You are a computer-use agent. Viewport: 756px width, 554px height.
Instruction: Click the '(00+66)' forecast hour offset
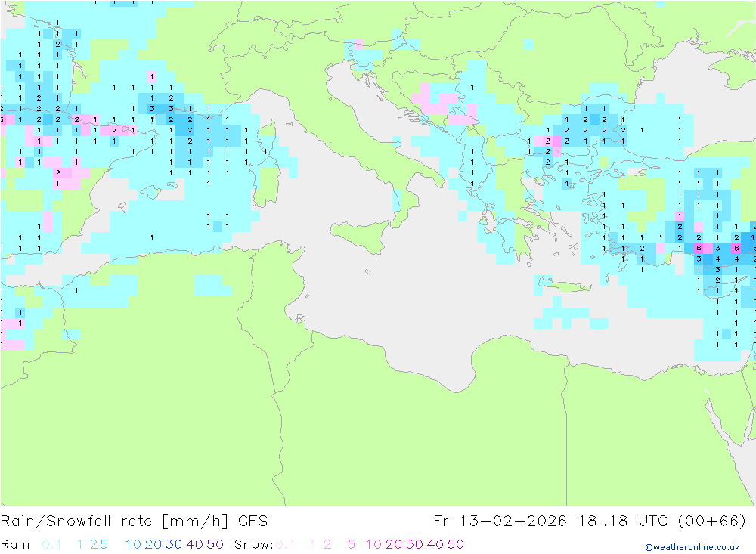click(x=711, y=522)
